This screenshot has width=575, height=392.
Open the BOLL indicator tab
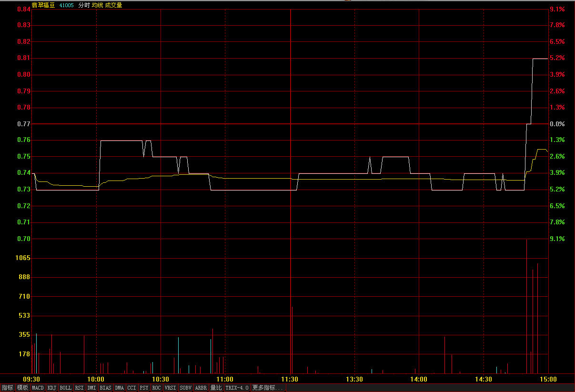66,388
